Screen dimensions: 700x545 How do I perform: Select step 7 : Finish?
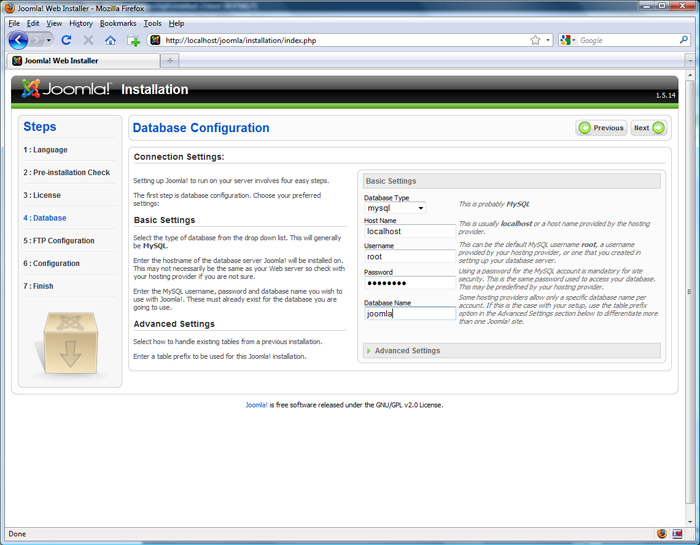coord(38,286)
